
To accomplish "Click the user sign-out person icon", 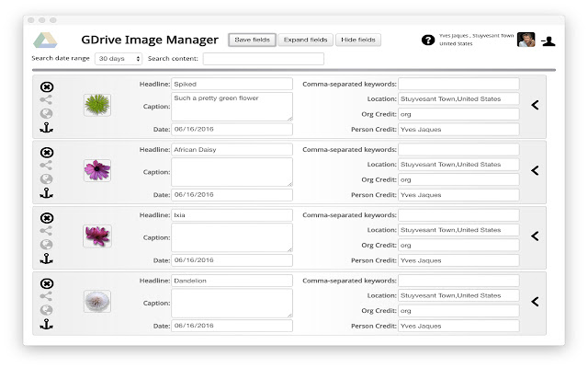I will tap(548, 40).
